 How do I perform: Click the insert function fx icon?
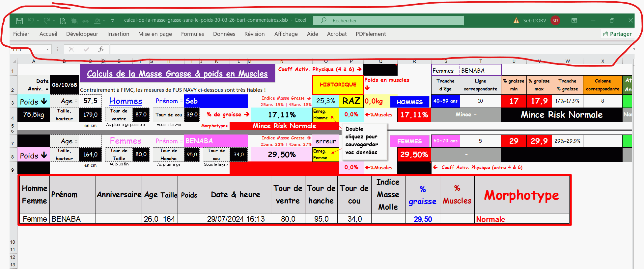(101, 49)
